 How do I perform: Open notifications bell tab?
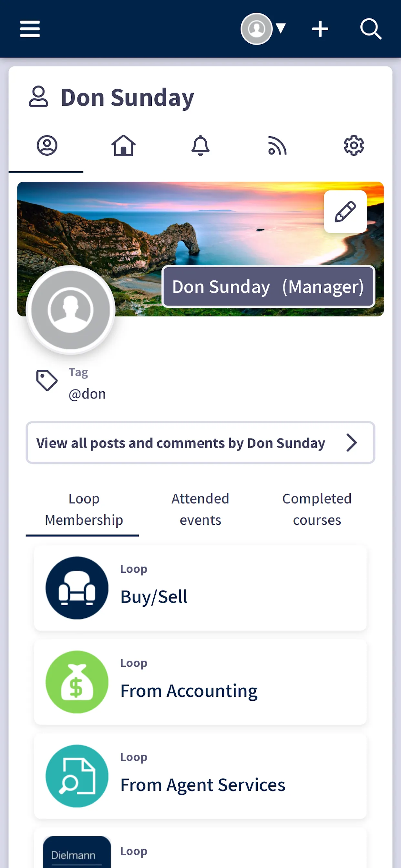point(200,146)
